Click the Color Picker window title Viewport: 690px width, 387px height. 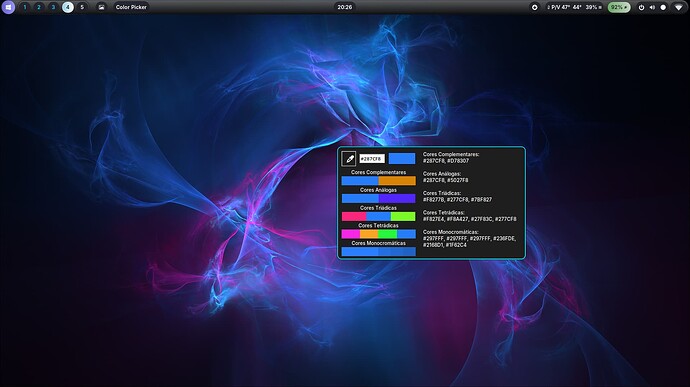point(131,7)
